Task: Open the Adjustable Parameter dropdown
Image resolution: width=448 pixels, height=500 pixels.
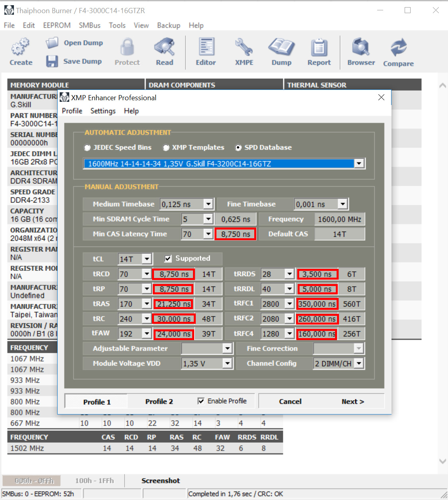Action: coord(227,348)
